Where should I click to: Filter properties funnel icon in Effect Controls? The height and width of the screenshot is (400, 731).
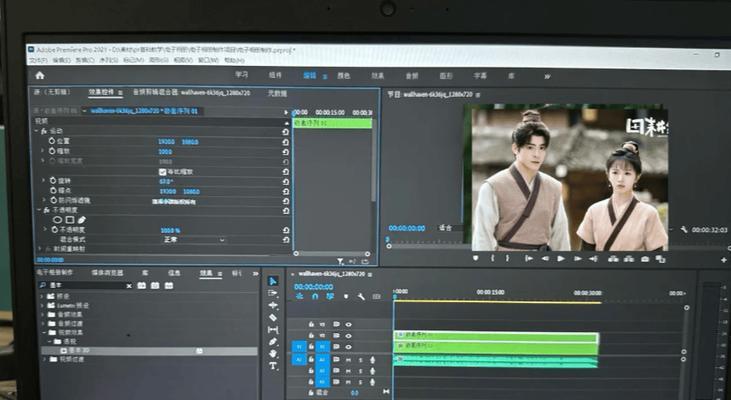click(x=340, y=262)
